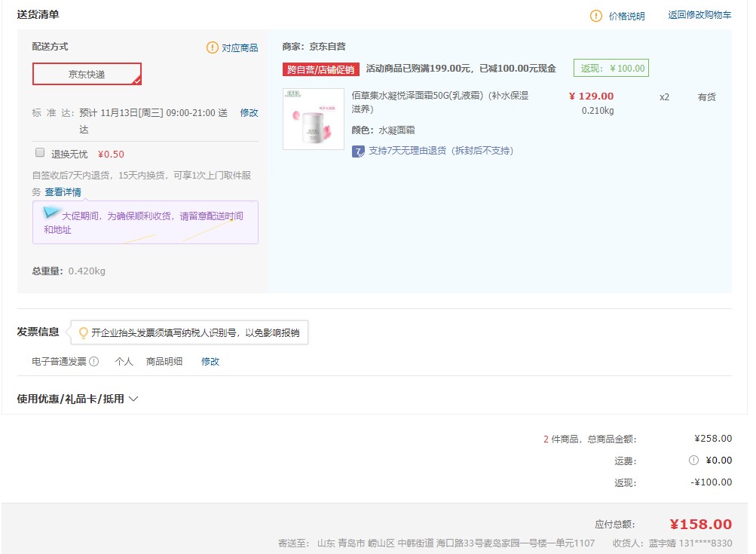The height and width of the screenshot is (554, 756).
Task: Return to cart via 返回修改购物车
Action: point(699,15)
